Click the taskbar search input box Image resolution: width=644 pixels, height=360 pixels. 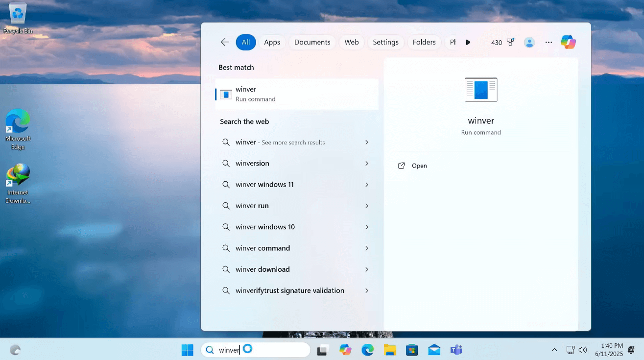click(x=274, y=350)
